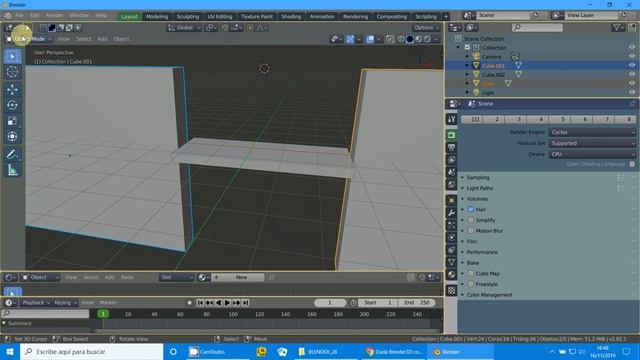Select the Cursor tool
This screenshot has width=640, height=360.
pyautogui.click(x=13, y=72)
